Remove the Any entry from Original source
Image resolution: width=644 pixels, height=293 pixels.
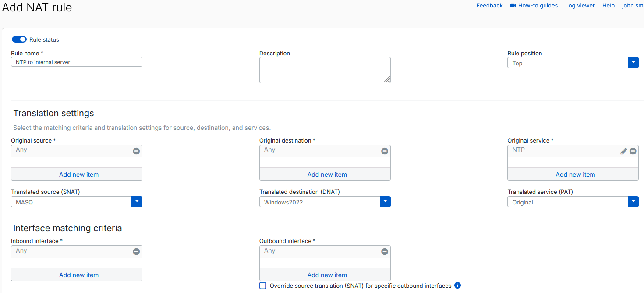click(x=136, y=151)
